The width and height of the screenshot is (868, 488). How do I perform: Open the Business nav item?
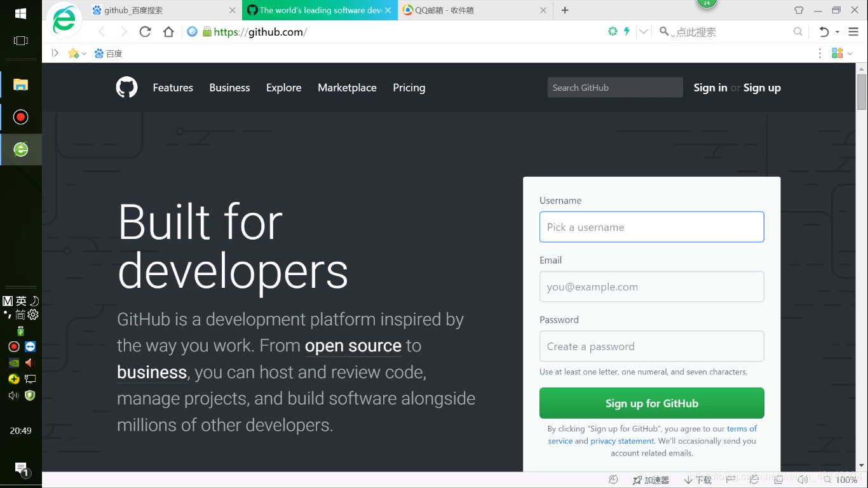pyautogui.click(x=229, y=88)
